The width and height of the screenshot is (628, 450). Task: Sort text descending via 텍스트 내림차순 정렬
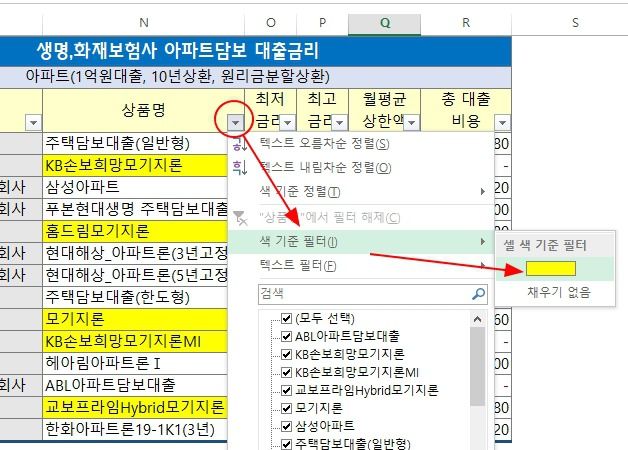(x=325, y=167)
